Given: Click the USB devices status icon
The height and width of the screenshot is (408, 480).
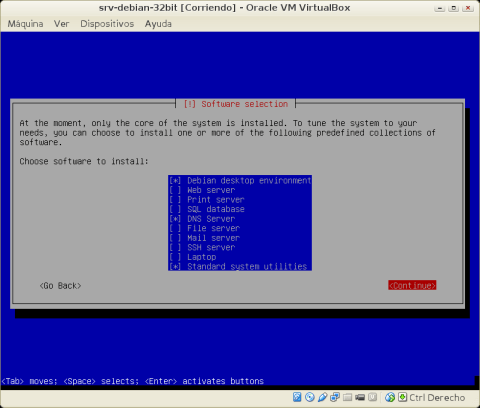Looking at the screenshot, I should [x=322, y=397].
